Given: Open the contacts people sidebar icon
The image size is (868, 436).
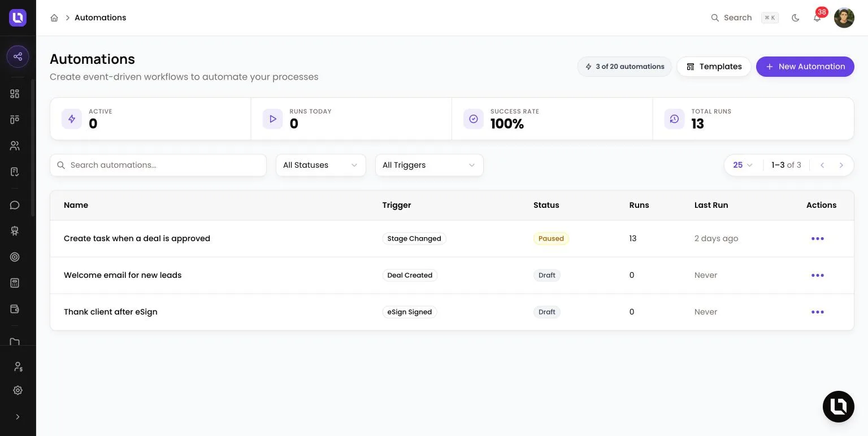Looking at the screenshot, I should tap(15, 146).
